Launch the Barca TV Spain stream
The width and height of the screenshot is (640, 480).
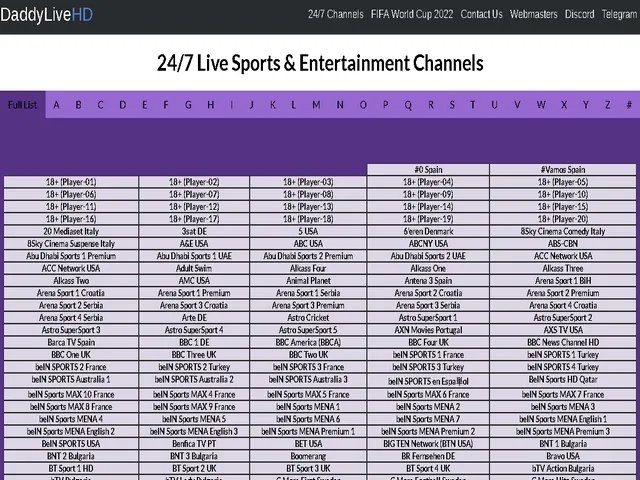(x=71, y=342)
